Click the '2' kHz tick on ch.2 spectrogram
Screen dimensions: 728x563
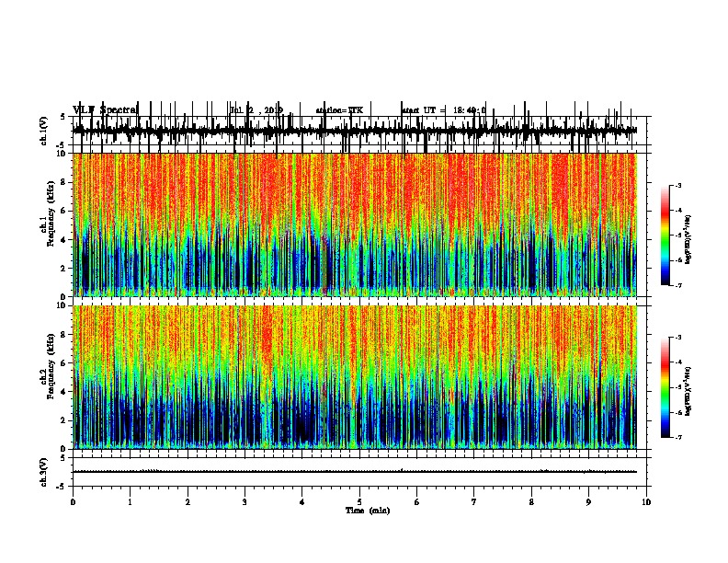coord(63,420)
